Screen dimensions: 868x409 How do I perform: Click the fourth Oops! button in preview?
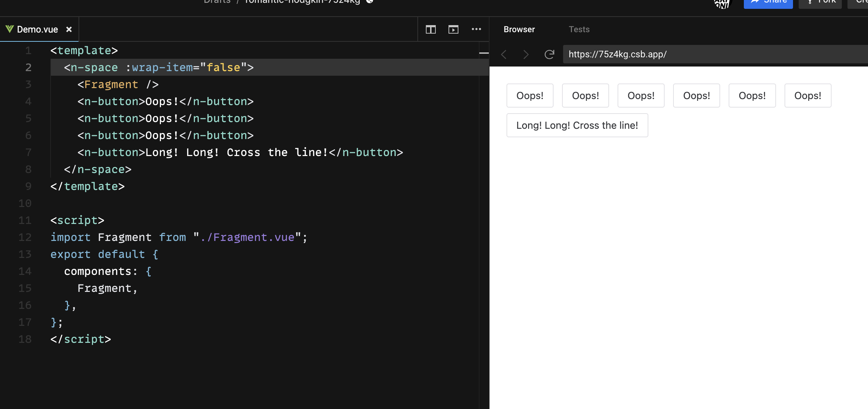point(696,96)
